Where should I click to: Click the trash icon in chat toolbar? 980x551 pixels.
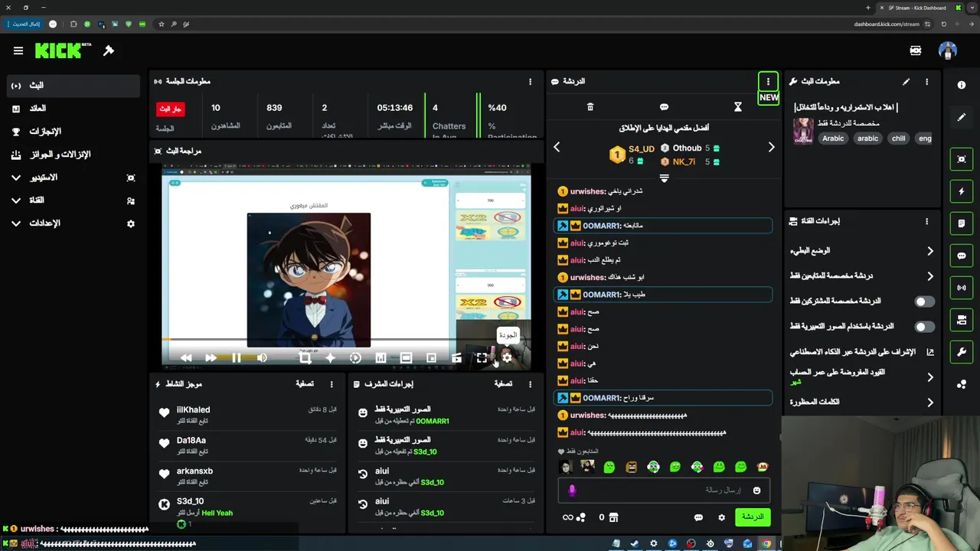[590, 107]
